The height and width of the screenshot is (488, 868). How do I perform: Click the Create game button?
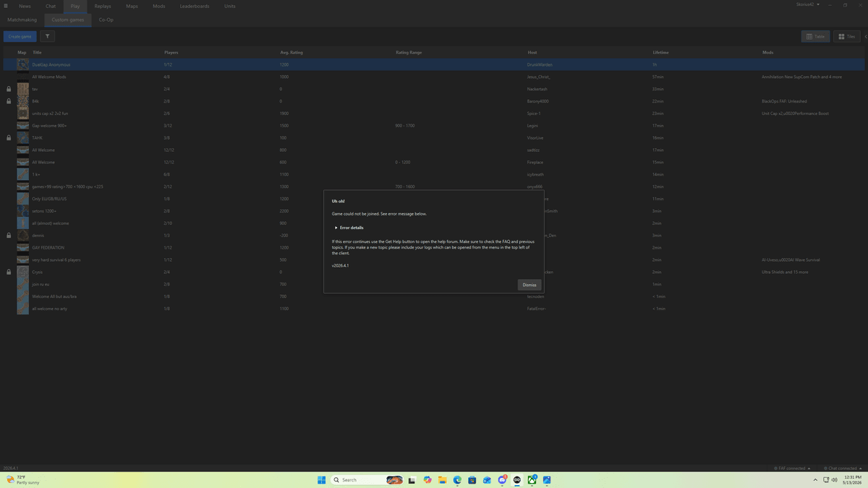[20, 36]
